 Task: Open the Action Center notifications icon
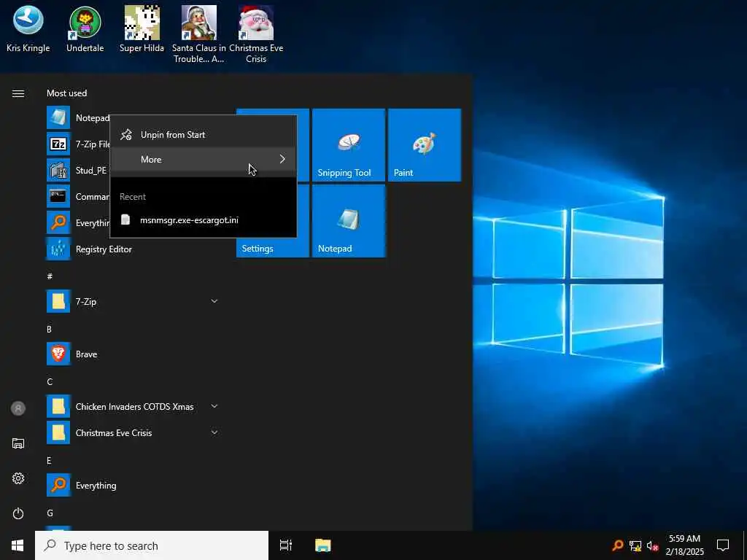click(x=723, y=545)
